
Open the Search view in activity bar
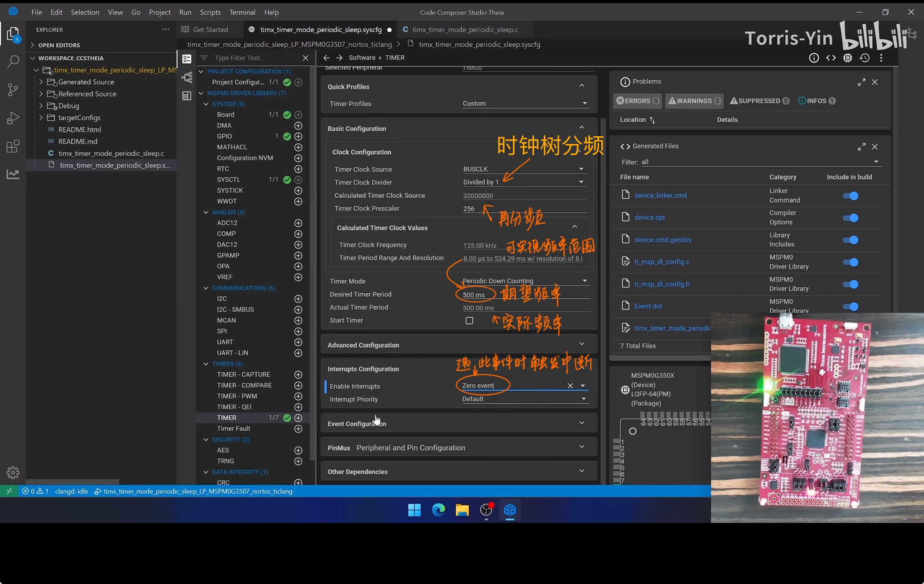pos(13,61)
